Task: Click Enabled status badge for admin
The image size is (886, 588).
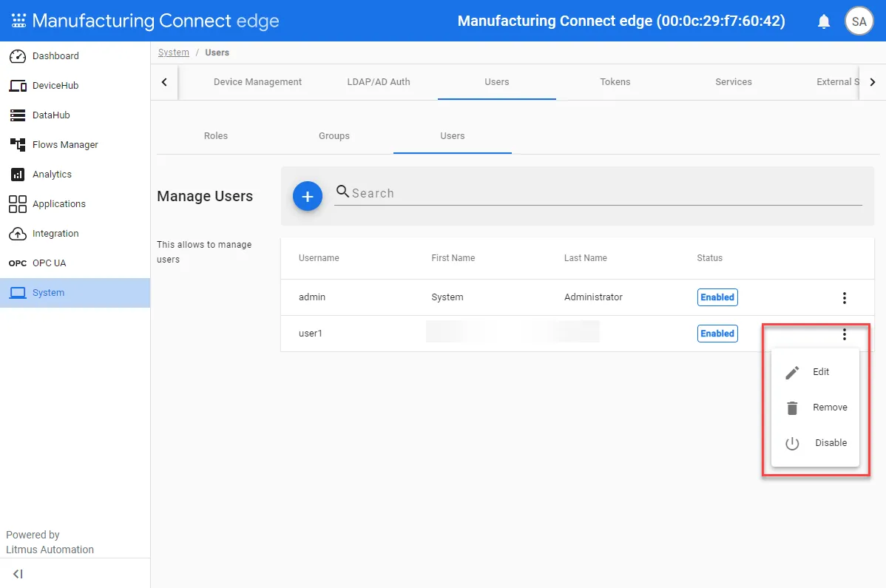Action: (x=717, y=297)
